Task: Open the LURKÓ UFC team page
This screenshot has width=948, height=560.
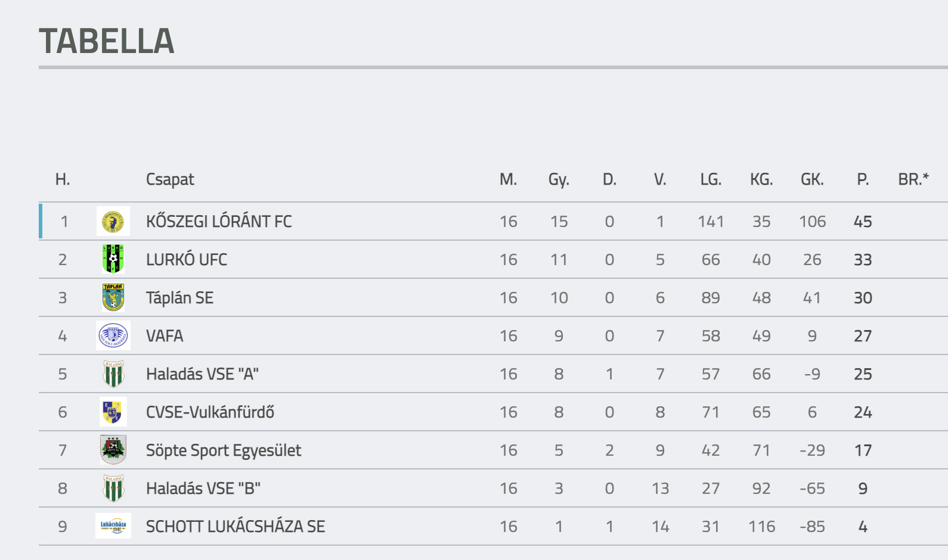Action: coord(187,260)
